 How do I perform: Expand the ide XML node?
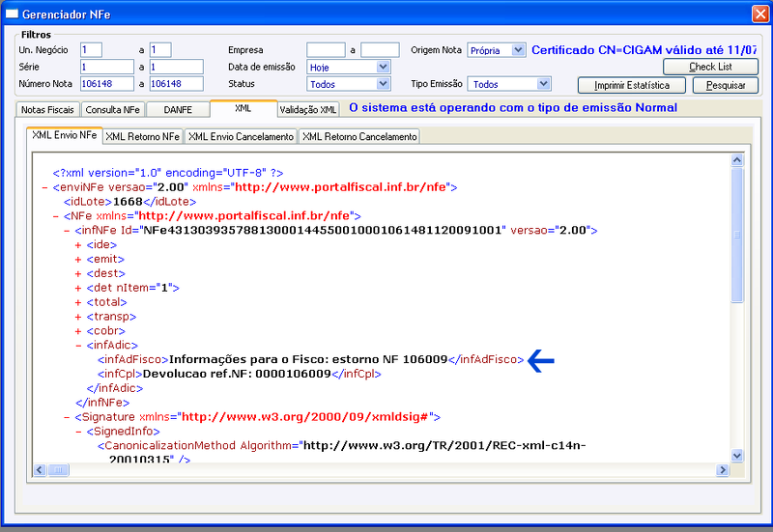tap(78, 245)
